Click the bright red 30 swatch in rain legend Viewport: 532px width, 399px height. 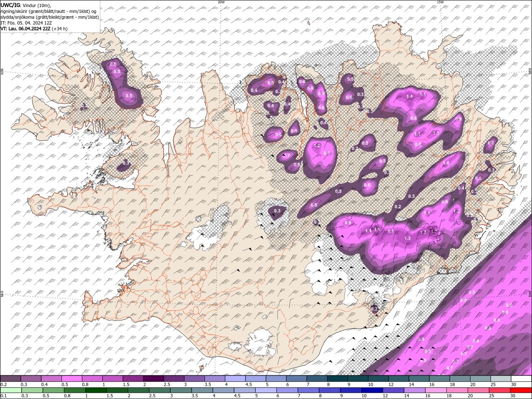[x=522, y=390]
